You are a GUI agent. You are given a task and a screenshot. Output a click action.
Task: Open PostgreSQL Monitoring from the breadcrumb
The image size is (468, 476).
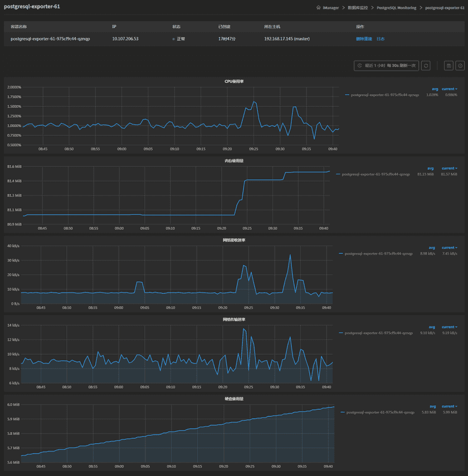coord(397,8)
